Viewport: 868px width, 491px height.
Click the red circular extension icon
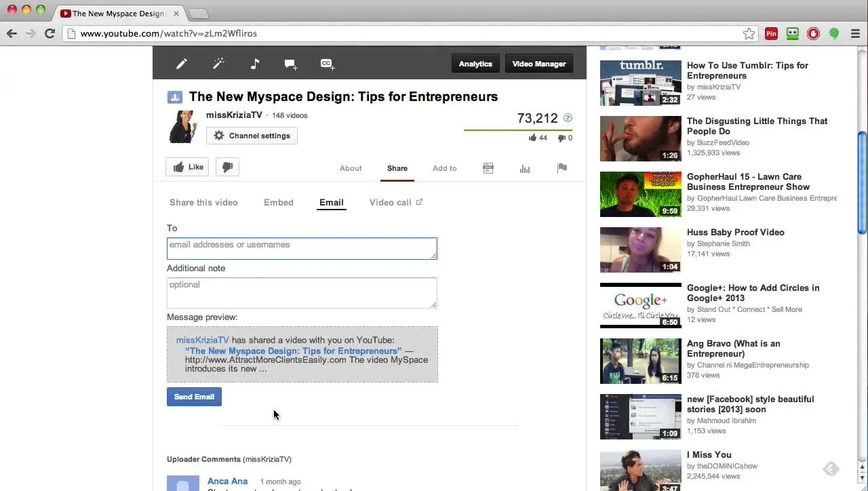point(814,33)
